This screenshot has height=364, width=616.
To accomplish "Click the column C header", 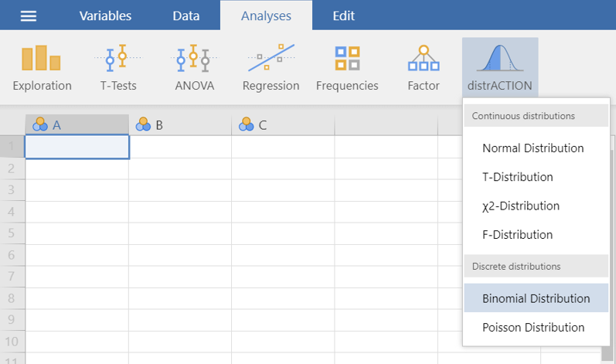I will tap(282, 124).
